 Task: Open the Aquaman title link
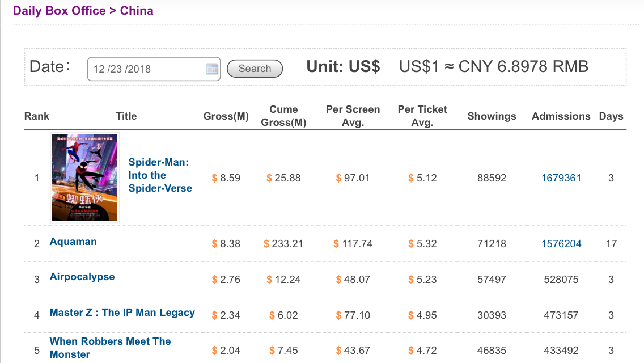pos(73,242)
